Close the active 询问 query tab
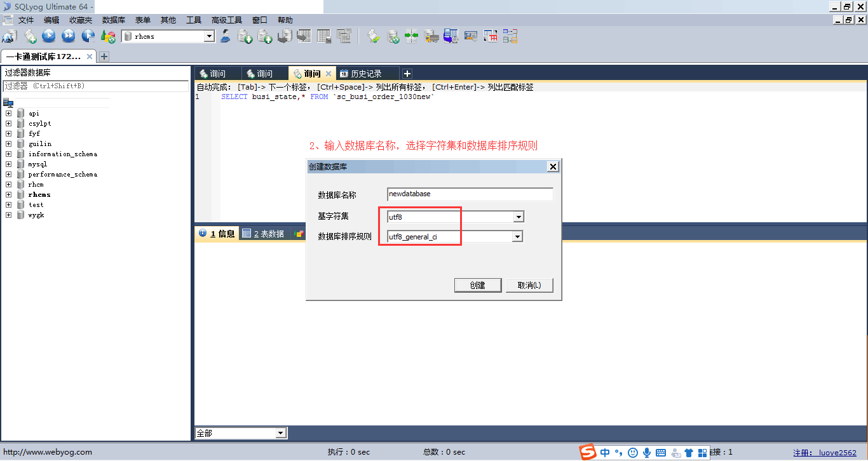The height and width of the screenshot is (461, 868). click(329, 74)
